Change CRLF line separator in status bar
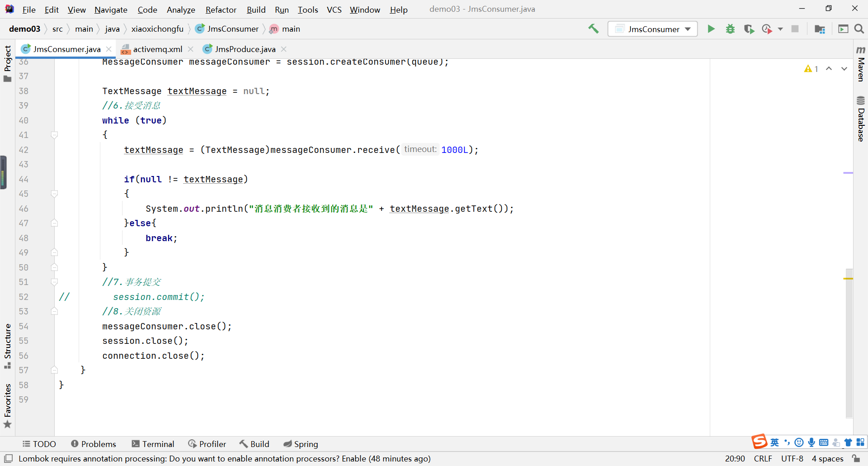Viewport: 868px width, 466px height. [x=763, y=459]
